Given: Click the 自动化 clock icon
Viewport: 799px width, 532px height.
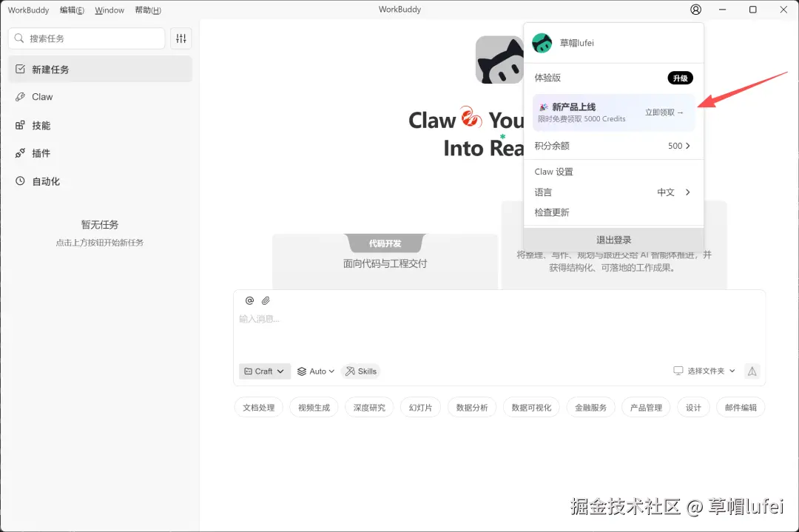Looking at the screenshot, I should click(x=21, y=181).
